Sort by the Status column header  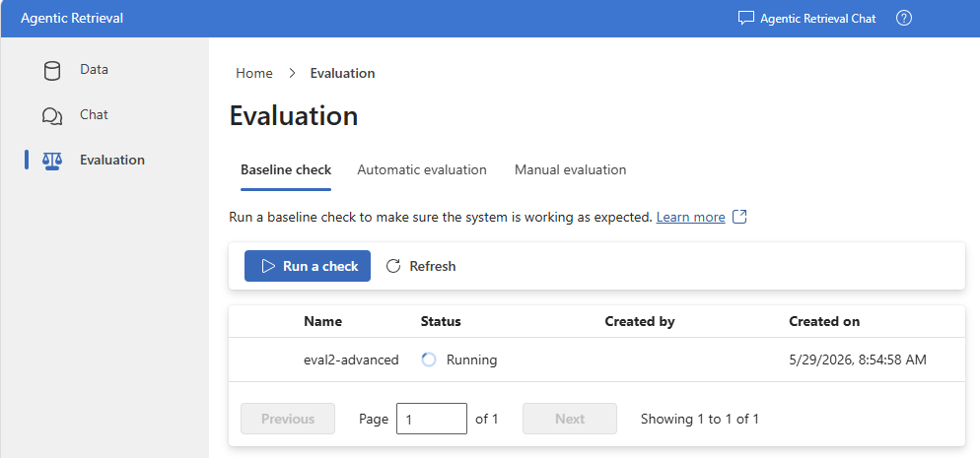pyautogui.click(x=441, y=321)
